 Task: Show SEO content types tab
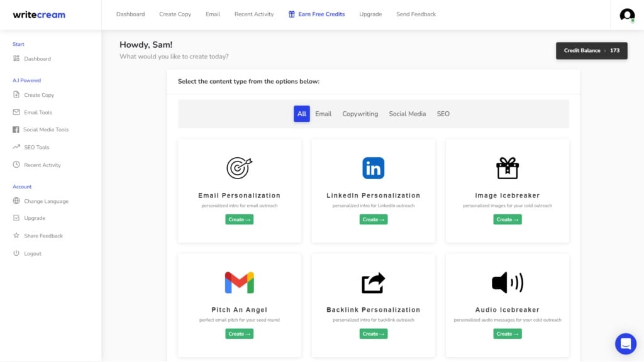pos(443,114)
